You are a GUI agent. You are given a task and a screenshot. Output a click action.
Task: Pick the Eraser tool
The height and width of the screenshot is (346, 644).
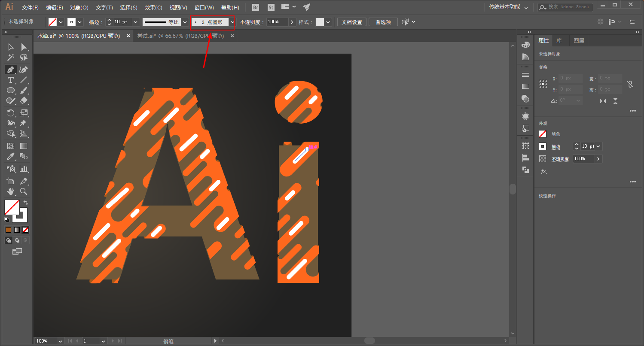coord(24,100)
